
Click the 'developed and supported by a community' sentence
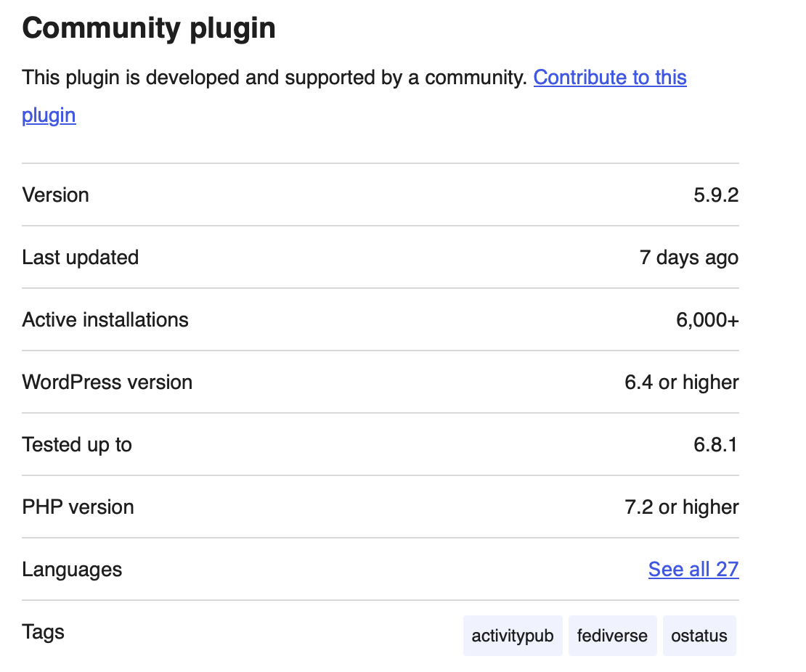click(275, 78)
